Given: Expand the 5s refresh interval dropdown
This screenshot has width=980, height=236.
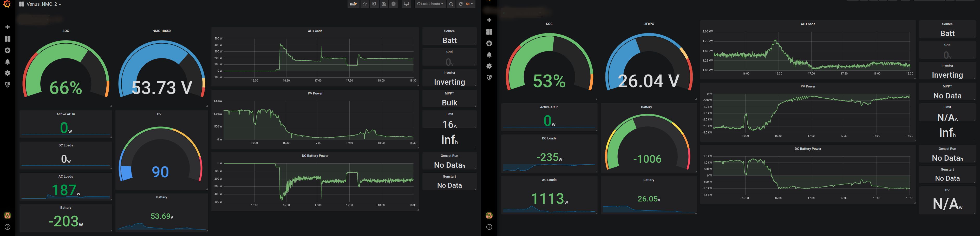Looking at the screenshot, I should point(469,4).
